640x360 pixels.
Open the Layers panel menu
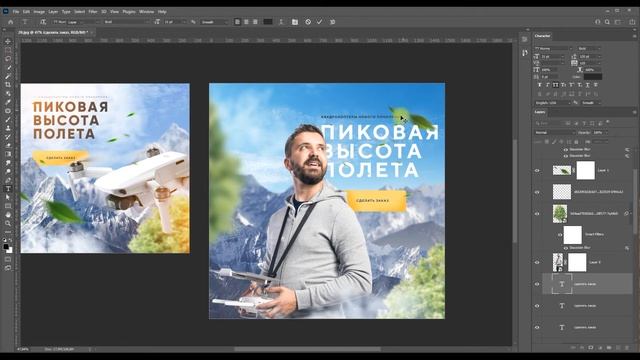[634, 112]
